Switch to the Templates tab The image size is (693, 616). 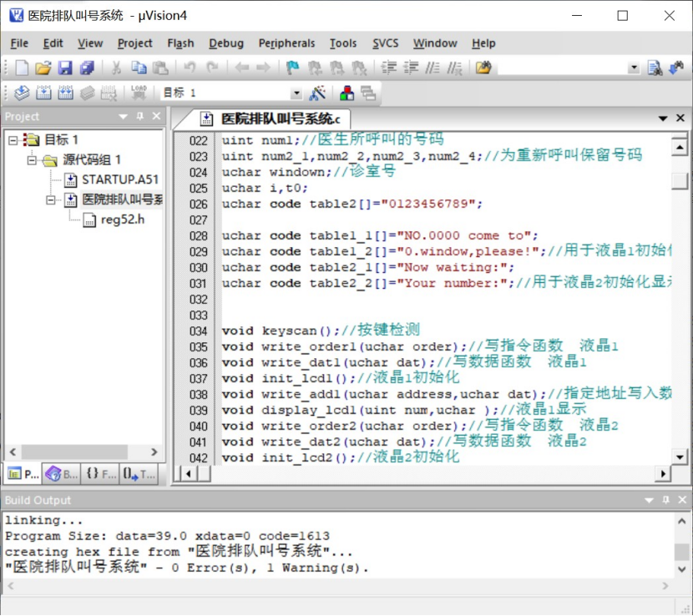click(x=139, y=474)
